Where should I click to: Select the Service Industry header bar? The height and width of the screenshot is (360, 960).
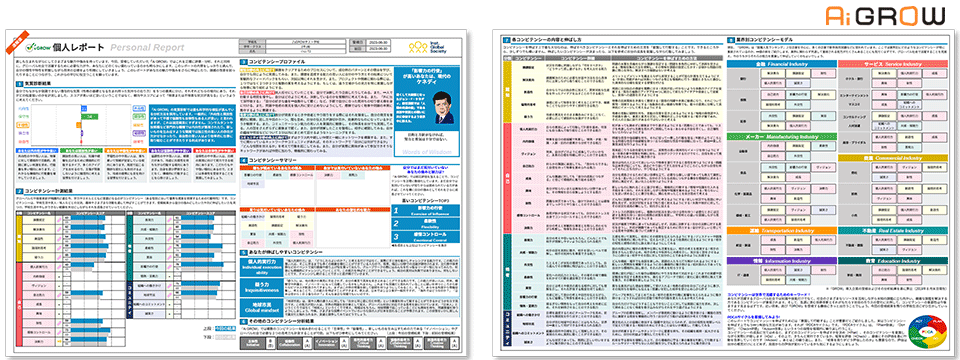pyautogui.click(x=892, y=63)
